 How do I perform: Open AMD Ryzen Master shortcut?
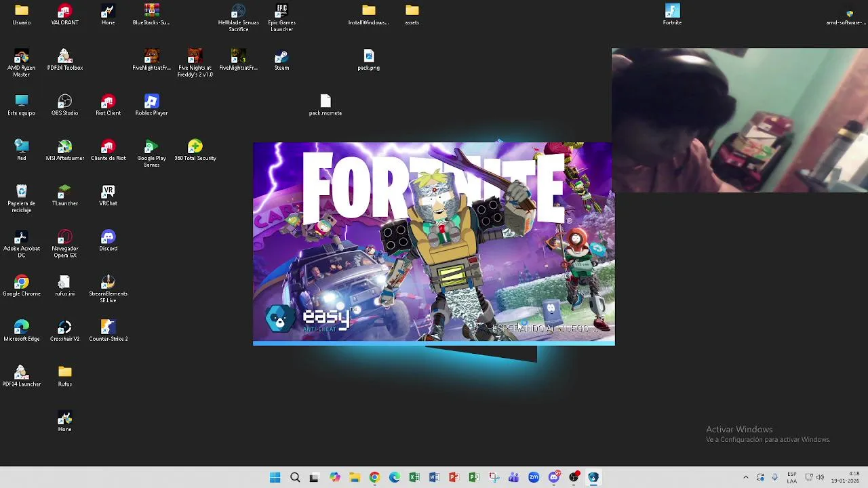pos(21,63)
